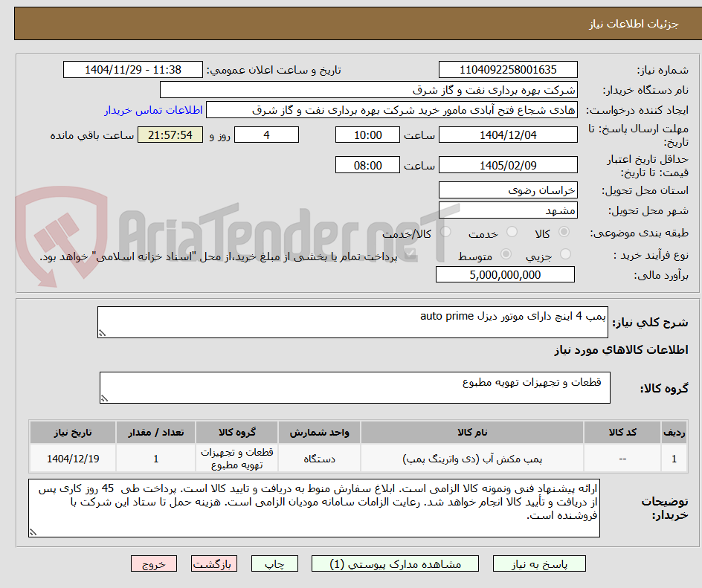Click the response deadline date 1404/12/04
Screen dimensions: 702x588
tap(508, 135)
